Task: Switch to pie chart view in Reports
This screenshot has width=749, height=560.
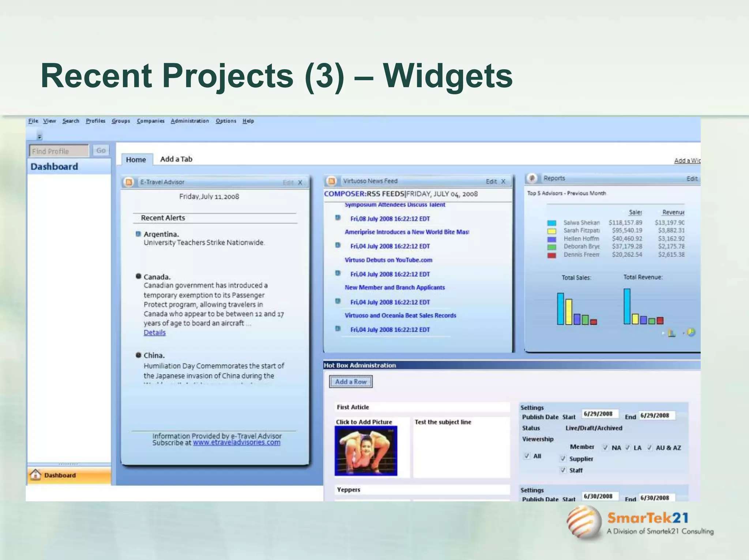Action: pos(691,332)
